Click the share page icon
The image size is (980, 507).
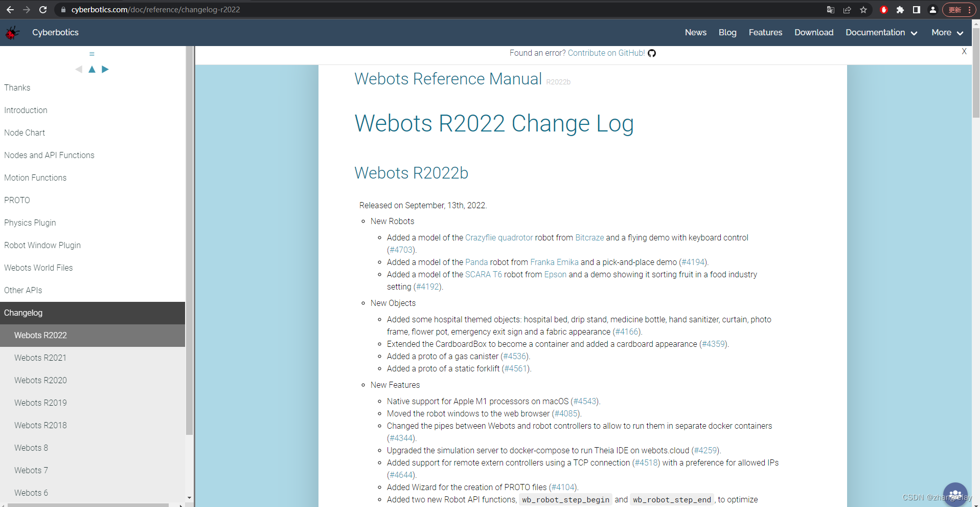(847, 10)
